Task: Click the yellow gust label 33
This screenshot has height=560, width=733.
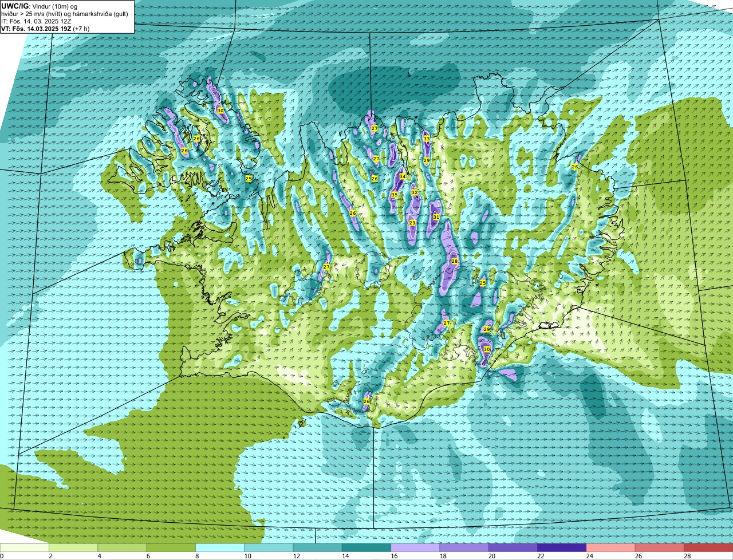Action: 426,139
